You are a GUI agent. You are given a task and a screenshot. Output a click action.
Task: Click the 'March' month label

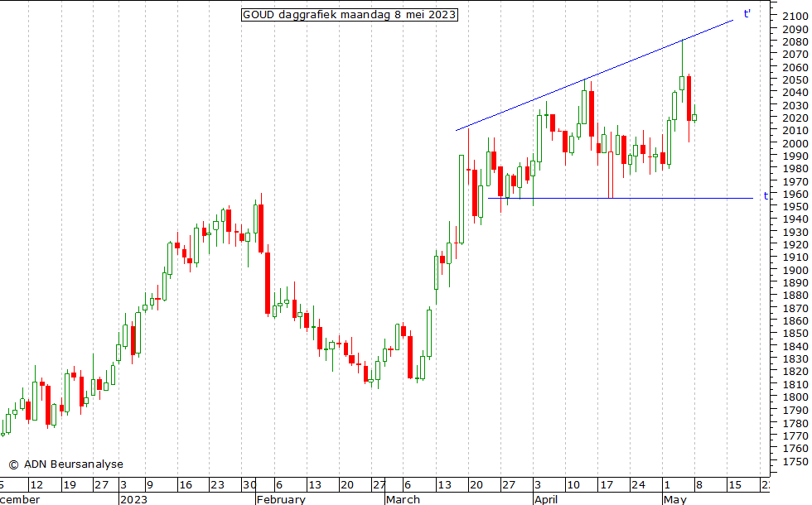(x=403, y=499)
